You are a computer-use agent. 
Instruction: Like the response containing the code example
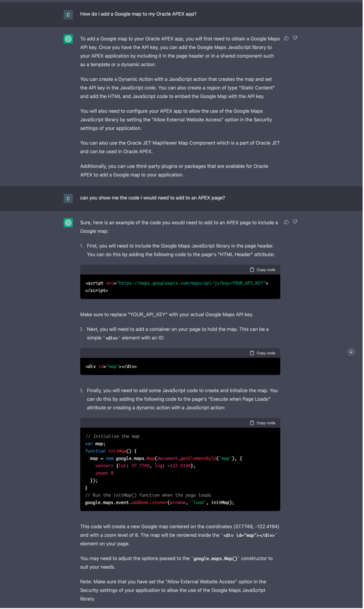tap(286, 222)
